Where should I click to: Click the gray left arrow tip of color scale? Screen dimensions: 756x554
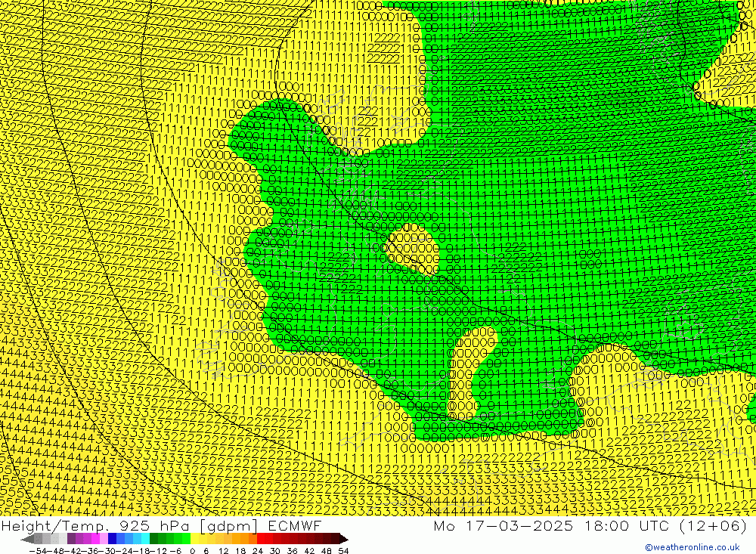pyautogui.click(x=27, y=540)
